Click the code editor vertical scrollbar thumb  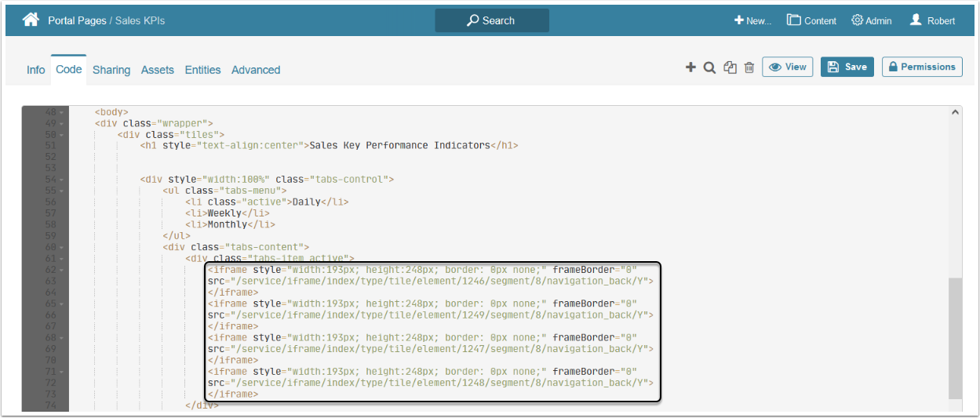955,337
